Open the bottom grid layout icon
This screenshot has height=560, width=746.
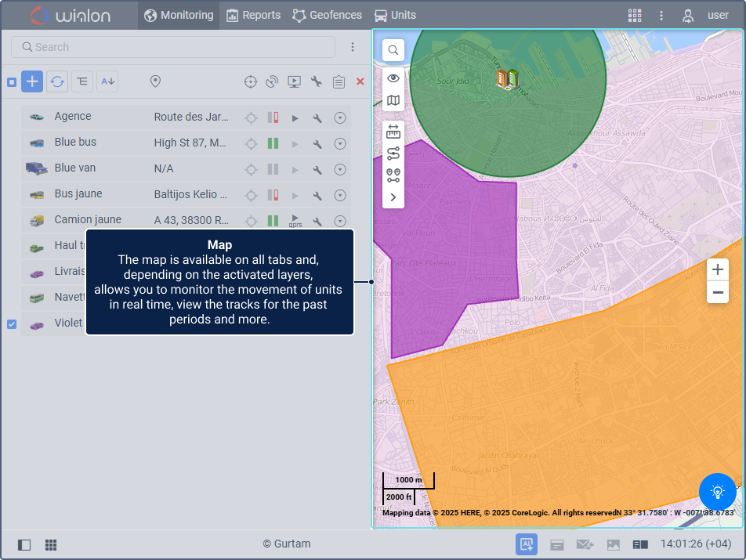[x=51, y=545]
